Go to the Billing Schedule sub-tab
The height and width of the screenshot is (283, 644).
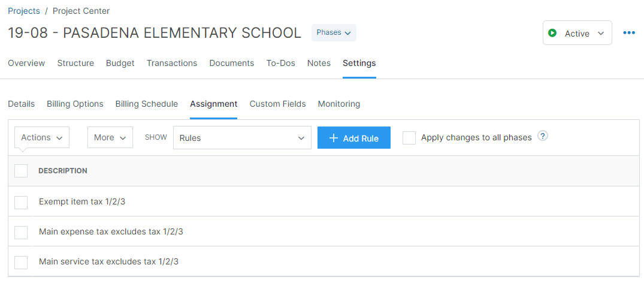147,104
